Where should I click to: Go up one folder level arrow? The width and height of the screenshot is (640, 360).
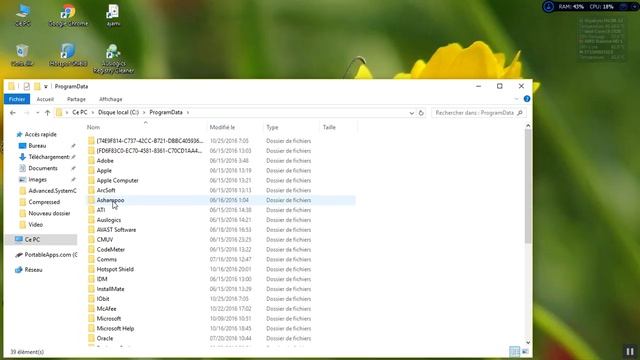[47, 113]
